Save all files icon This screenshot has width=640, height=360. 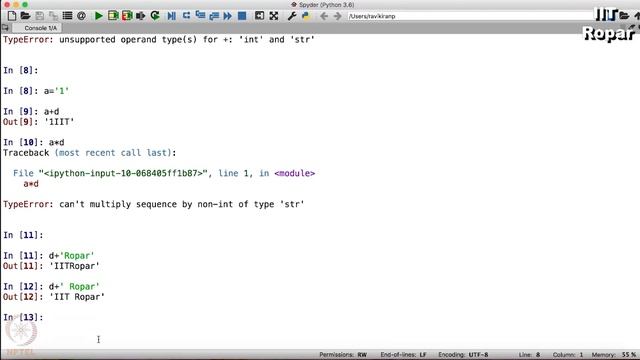53,16
